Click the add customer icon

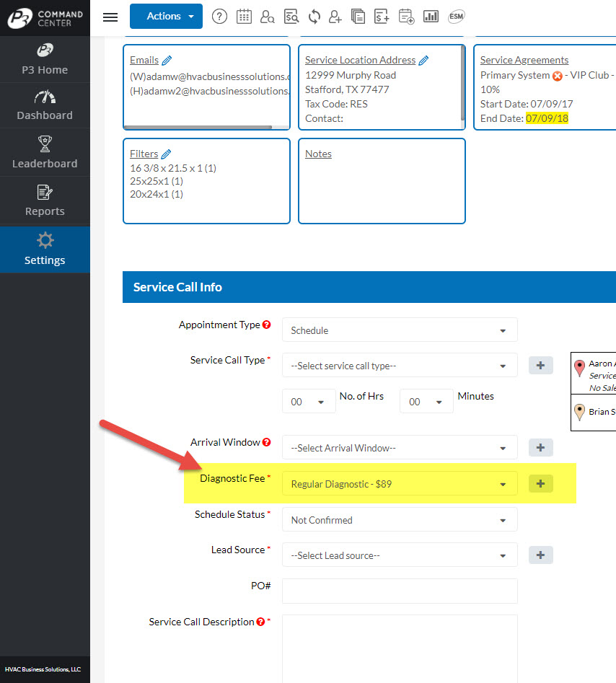[335, 17]
